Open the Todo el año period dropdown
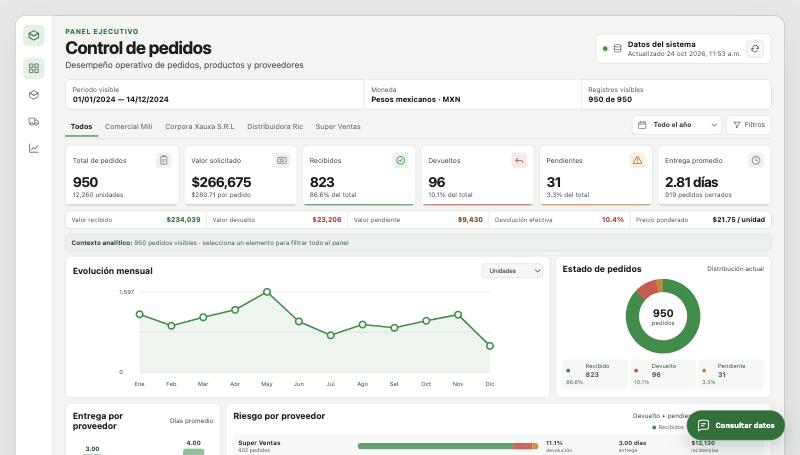The width and height of the screenshot is (800, 455). pyautogui.click(x=677, y=125)
